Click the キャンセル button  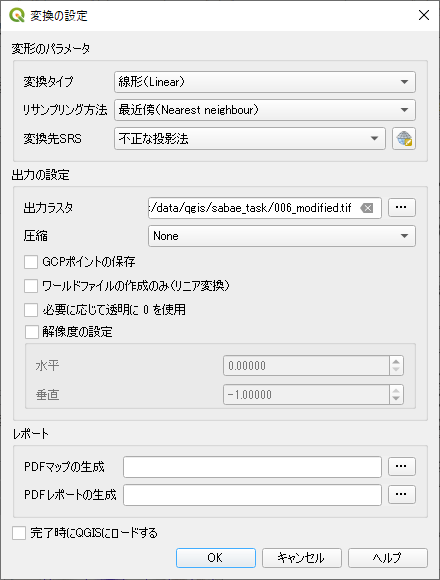pyautogui.click(x=302, y=558)
